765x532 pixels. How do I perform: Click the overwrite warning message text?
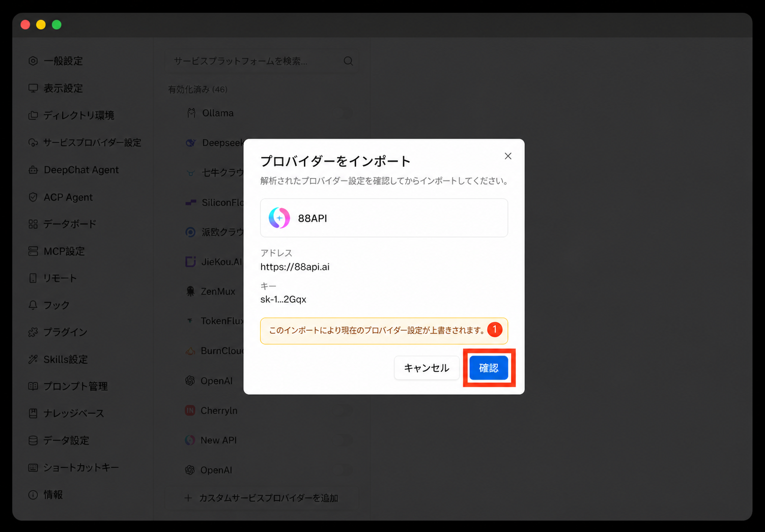[x=377, y=331]
